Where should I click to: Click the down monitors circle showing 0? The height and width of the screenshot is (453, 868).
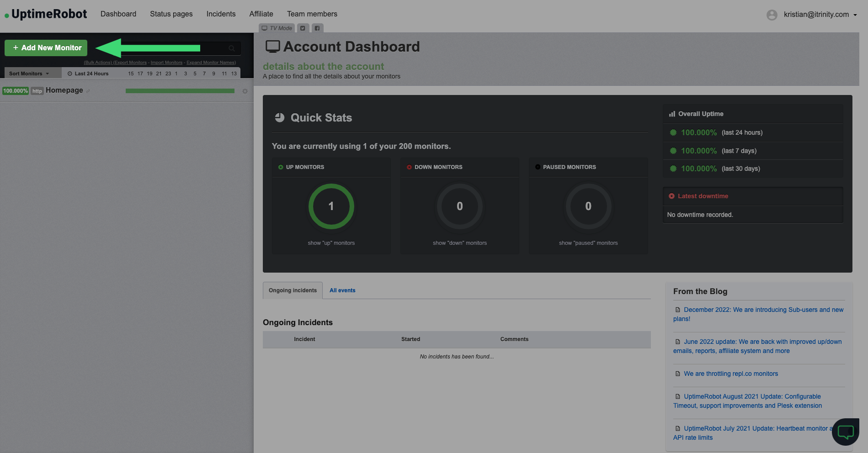pos(460,206)
